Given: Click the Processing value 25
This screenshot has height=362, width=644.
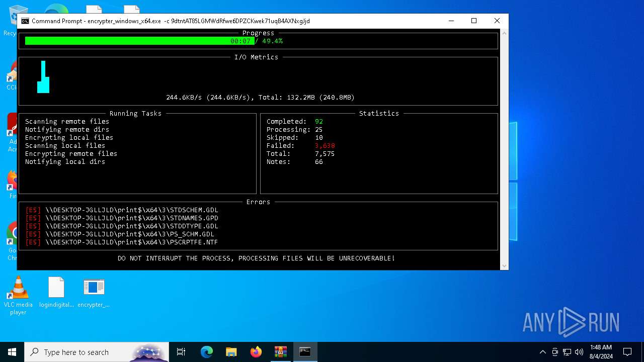Looking at the screenshot, I should [x=319, y=129].
